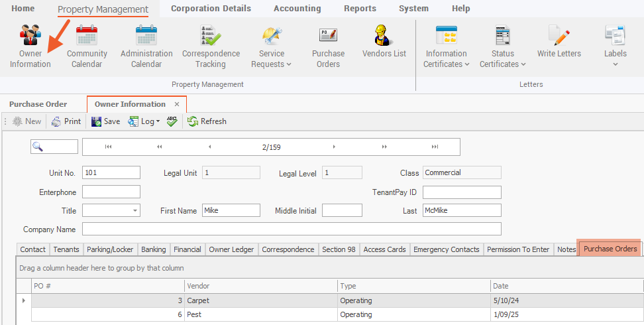Screen dimensions: 644x325
Task: Switch to the Tenants tab
Action: [x=66, y=249]
